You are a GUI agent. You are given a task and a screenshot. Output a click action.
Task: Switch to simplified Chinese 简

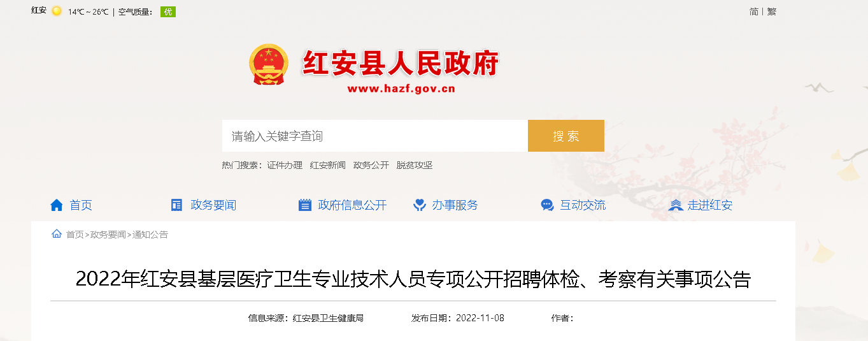tap(754, 11)
